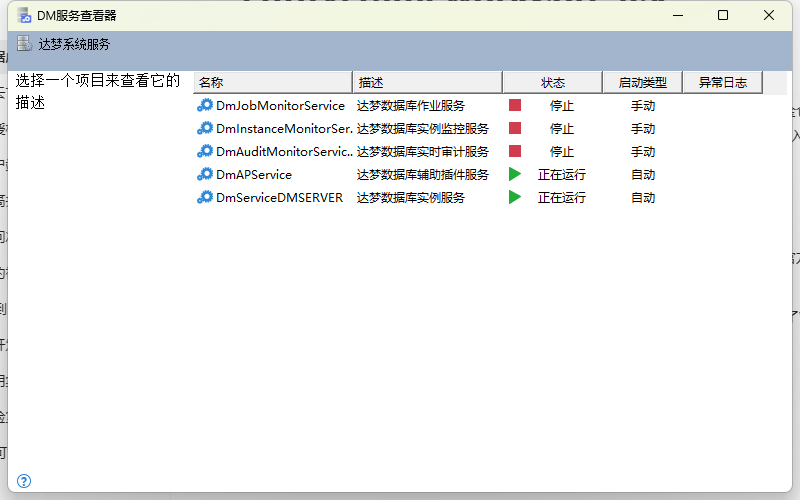
Task: Click red stop indicator for DmAuditMonitorServic..
Action: [x=515, y=151]
